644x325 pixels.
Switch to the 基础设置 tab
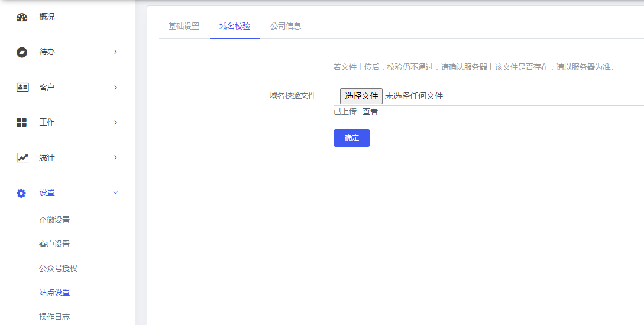tap(184, 26)
